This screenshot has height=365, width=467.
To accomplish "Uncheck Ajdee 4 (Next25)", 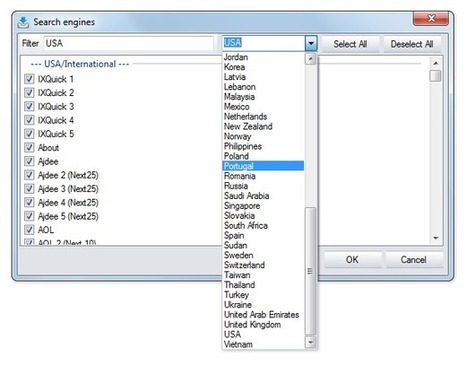I will pyautogui.click(x=29, y=202).
